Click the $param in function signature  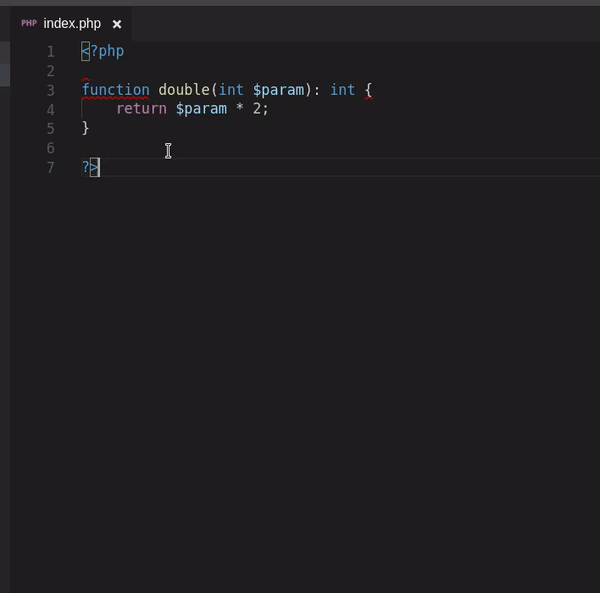coord(279,90)
